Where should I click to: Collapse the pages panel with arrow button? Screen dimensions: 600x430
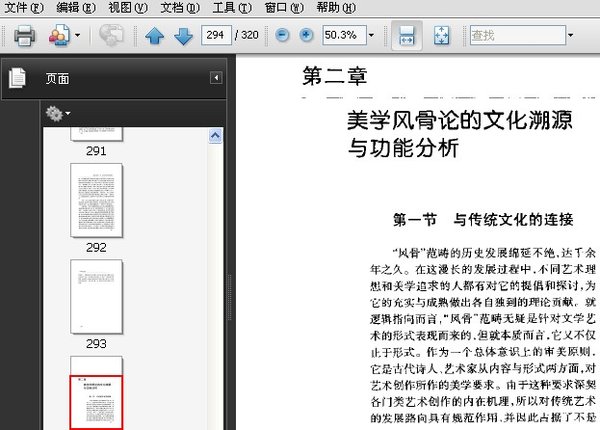tap(215, 78)
